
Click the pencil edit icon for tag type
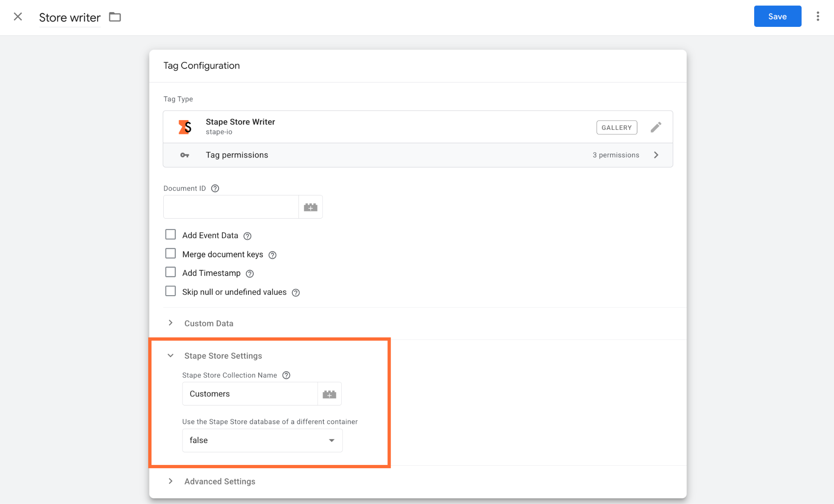[656, 127]
